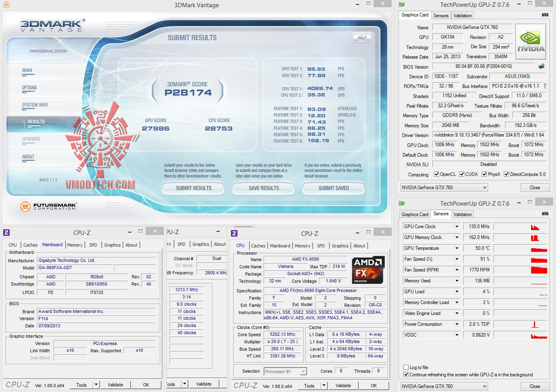Screen dimensions: 556x392
Task: Open the ABOUT section in 3DMark
Action: pos(28,157)
